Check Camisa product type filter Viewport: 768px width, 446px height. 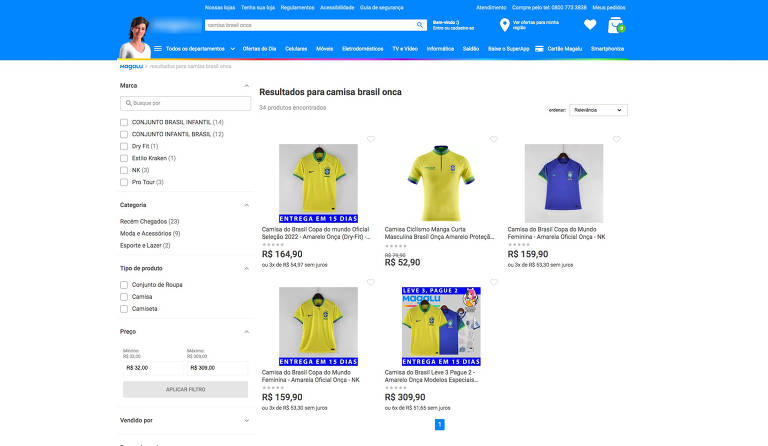[124, 297]
